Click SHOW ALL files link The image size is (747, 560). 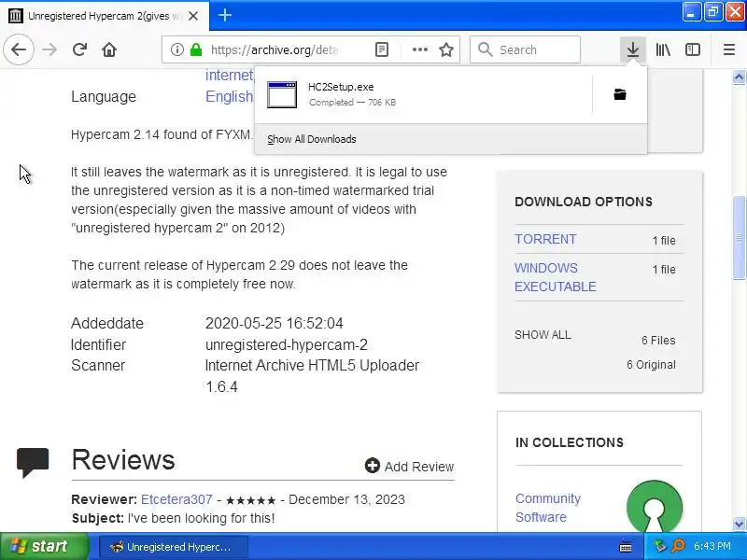(543, 335)
